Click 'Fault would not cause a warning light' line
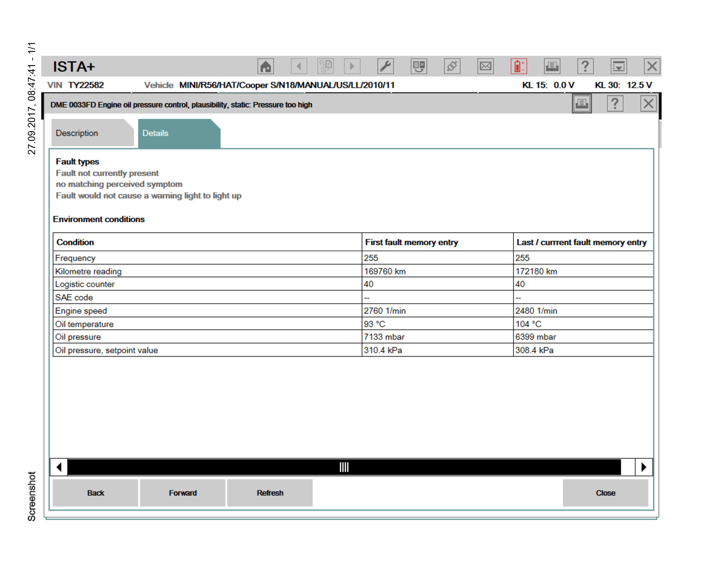Viewport: 728px width, 563px height. point(149,195)
